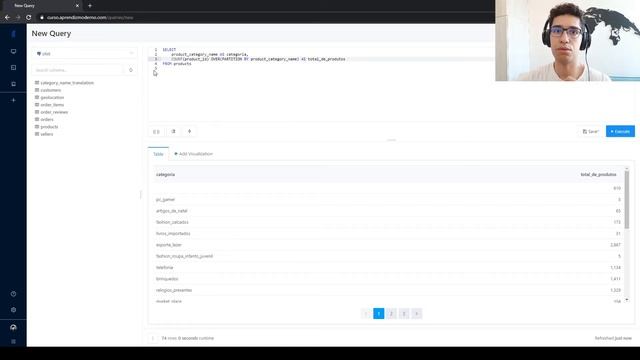This screenshot has width=640, height=360.
Task: Click relogios_presentes row in results
Action: click(x=388, y=290)
